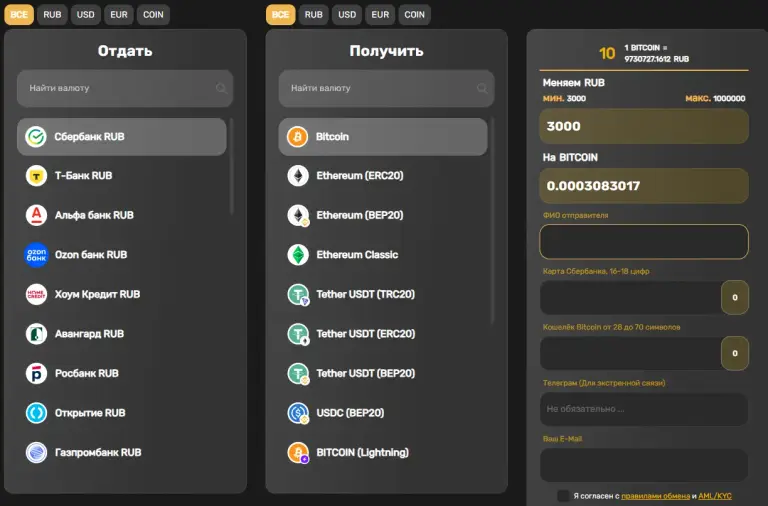Switch to EUR filter above Получить
This screenshot has height=506, width=768.
pyautogui.click(x=380, y=15)
